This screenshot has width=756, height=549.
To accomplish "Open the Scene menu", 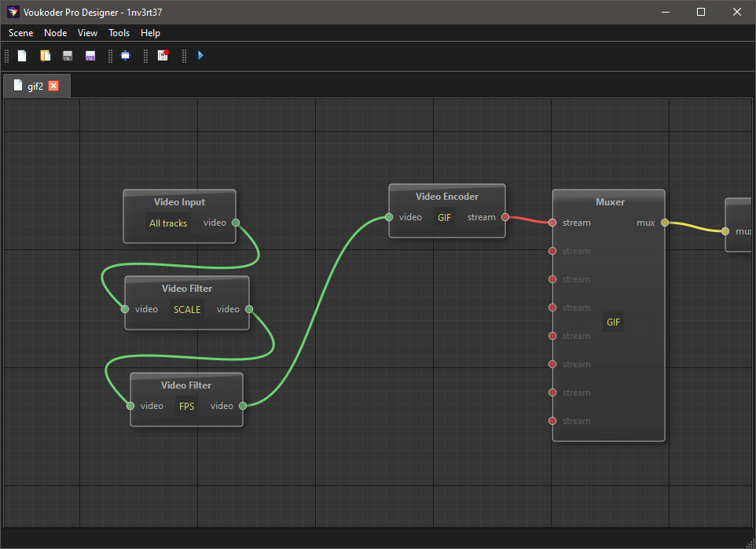I will (20, 33).
